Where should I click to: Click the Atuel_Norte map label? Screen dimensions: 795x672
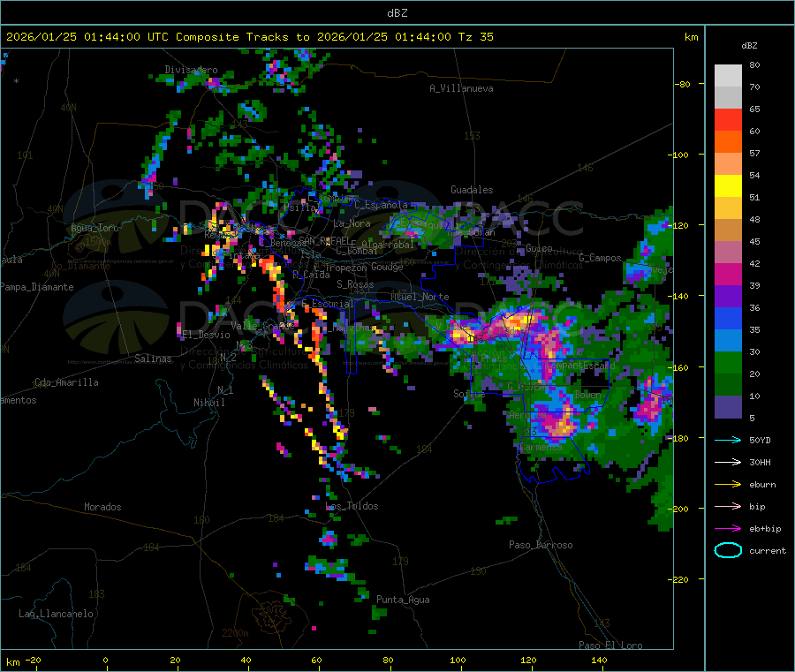(420, 297)
